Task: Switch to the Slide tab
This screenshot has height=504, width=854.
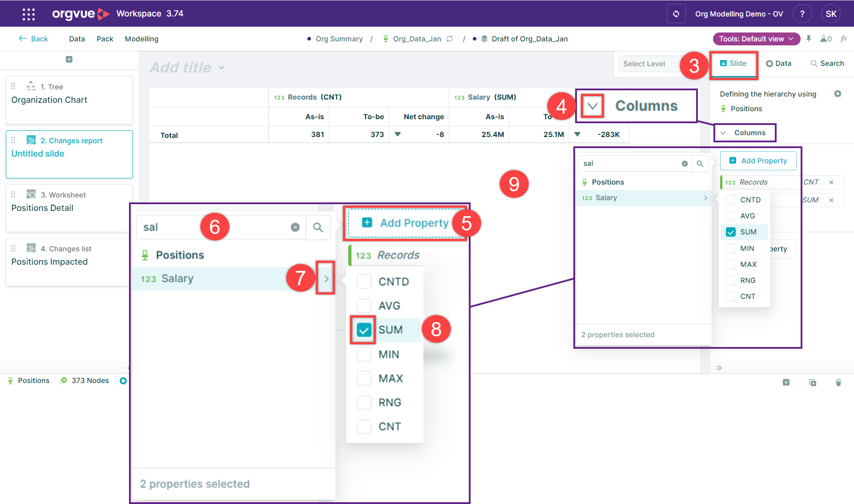Action: pos(733,64)
